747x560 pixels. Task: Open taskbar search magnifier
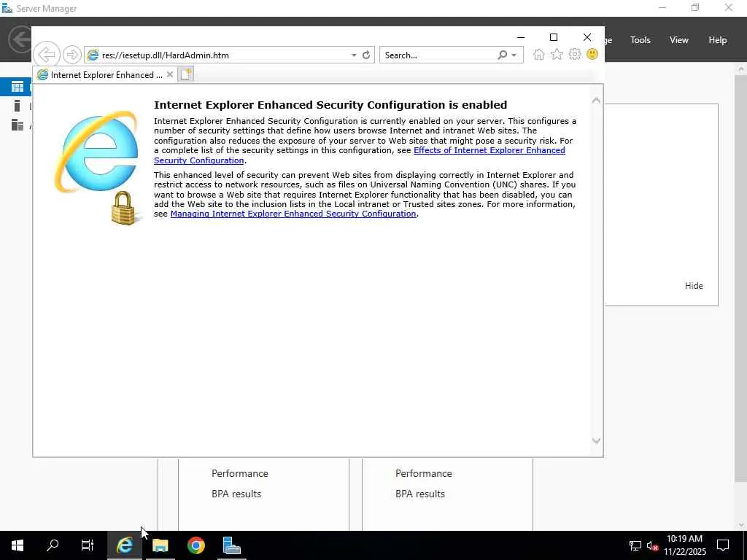click(x=53, y=545)
